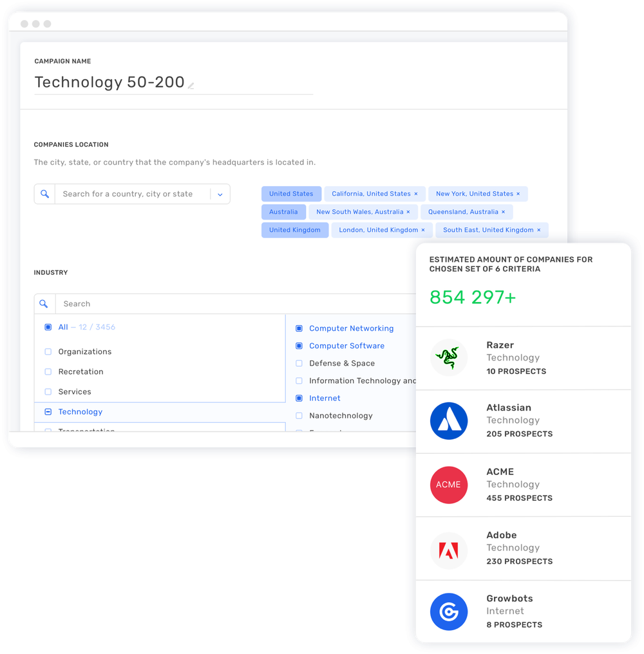Image resolution: width=644 pixels, height=654 pixels.
Task: Uncheck the Internet checkbox
Action: click(x=299, y=398)
